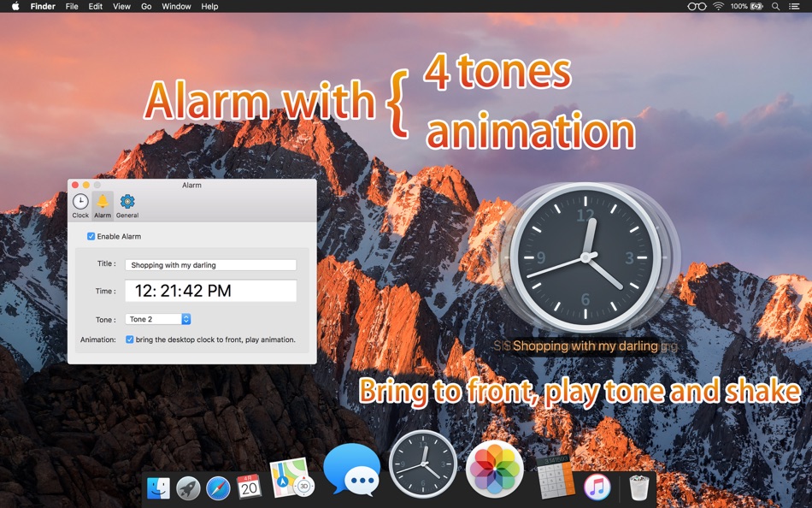
Task: Open the Go menu
Action: coord(146,6)
